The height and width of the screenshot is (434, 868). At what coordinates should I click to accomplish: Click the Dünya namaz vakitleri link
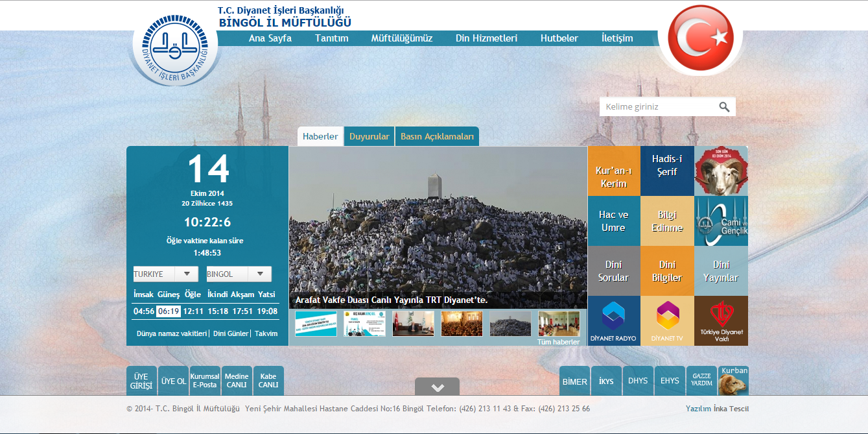171,333
